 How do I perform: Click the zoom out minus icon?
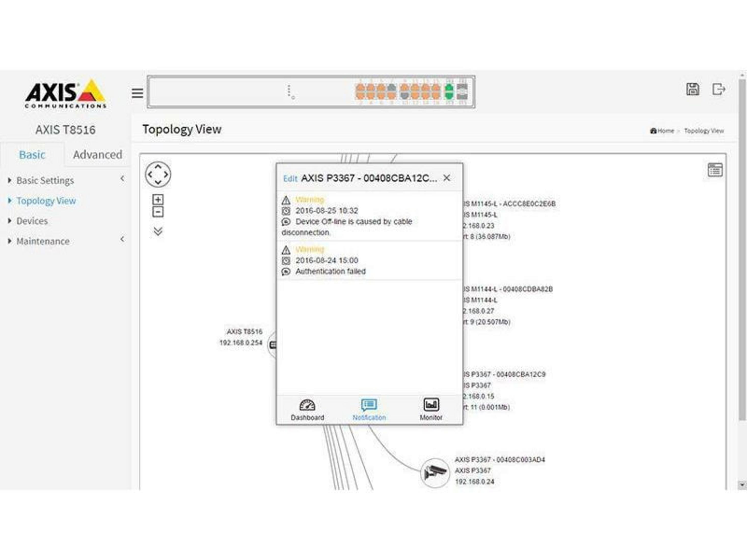[158, 212]
